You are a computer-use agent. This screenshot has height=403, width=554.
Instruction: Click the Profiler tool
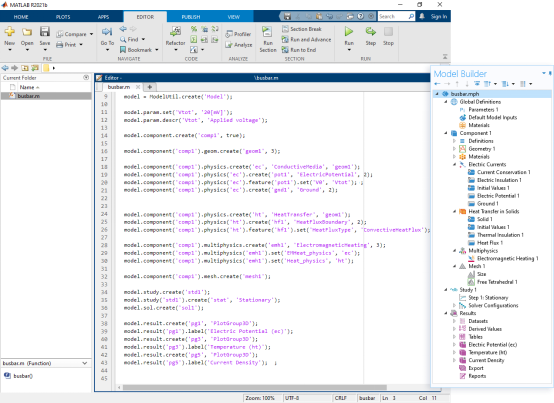(238, 34)
